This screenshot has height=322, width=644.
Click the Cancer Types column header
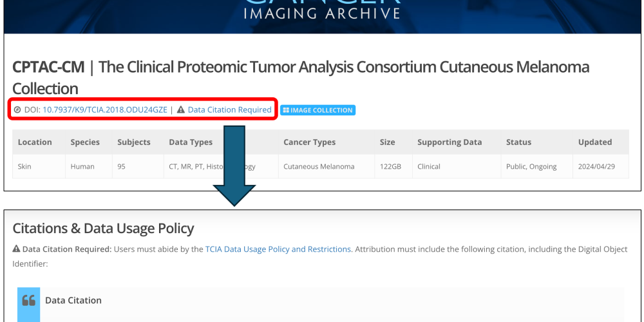point(309,142)
